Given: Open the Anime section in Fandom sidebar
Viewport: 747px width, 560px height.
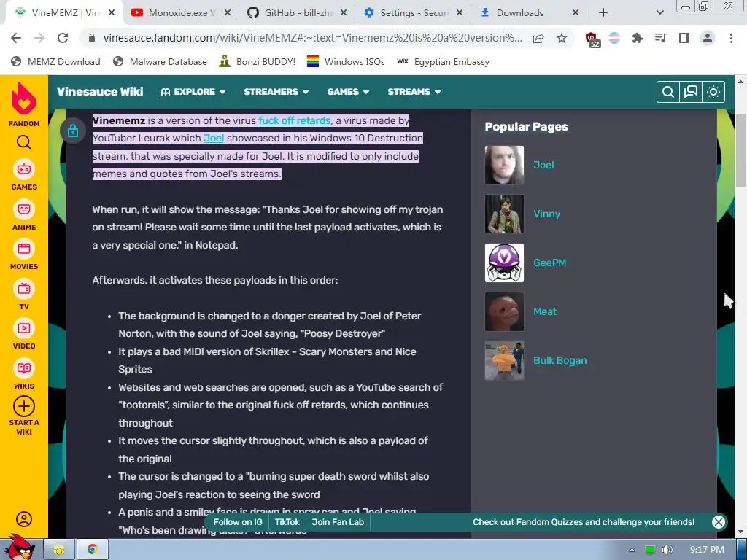Looking at the screenshot, I should coord(24,215).
